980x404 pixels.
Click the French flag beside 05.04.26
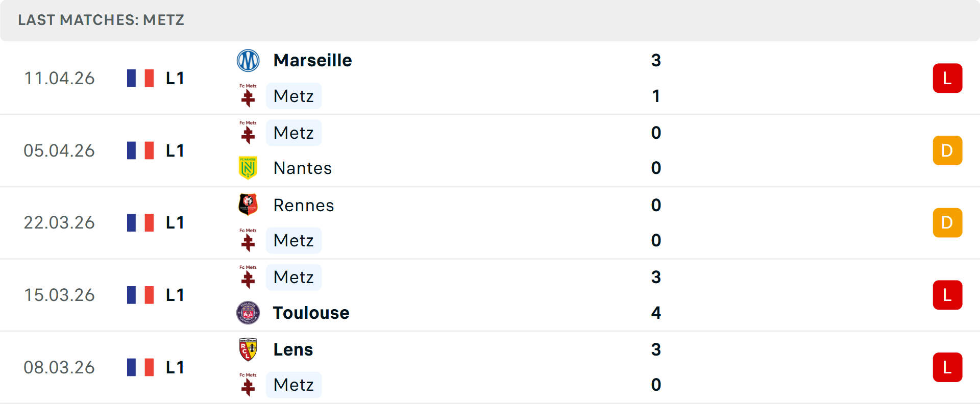coord(140,150)
